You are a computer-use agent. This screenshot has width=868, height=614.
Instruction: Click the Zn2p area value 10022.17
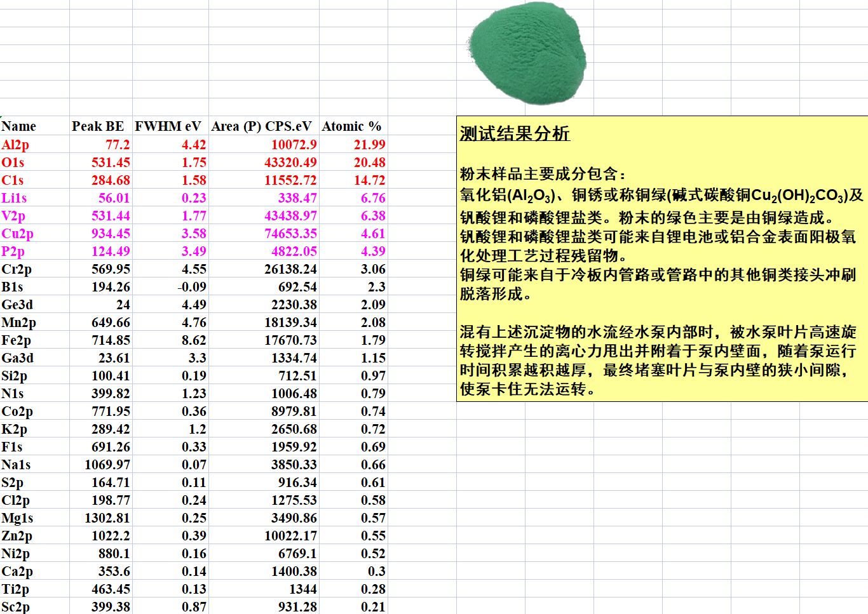point(290,536)
